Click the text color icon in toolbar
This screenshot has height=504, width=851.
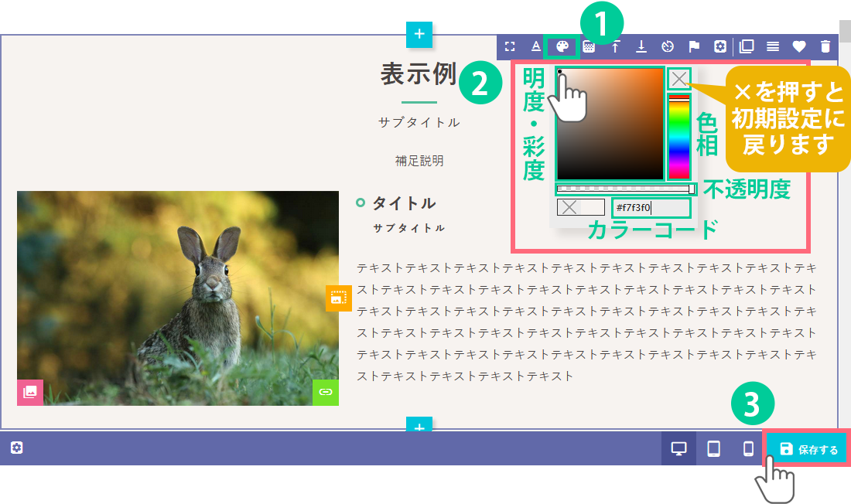tap(535, 46)
